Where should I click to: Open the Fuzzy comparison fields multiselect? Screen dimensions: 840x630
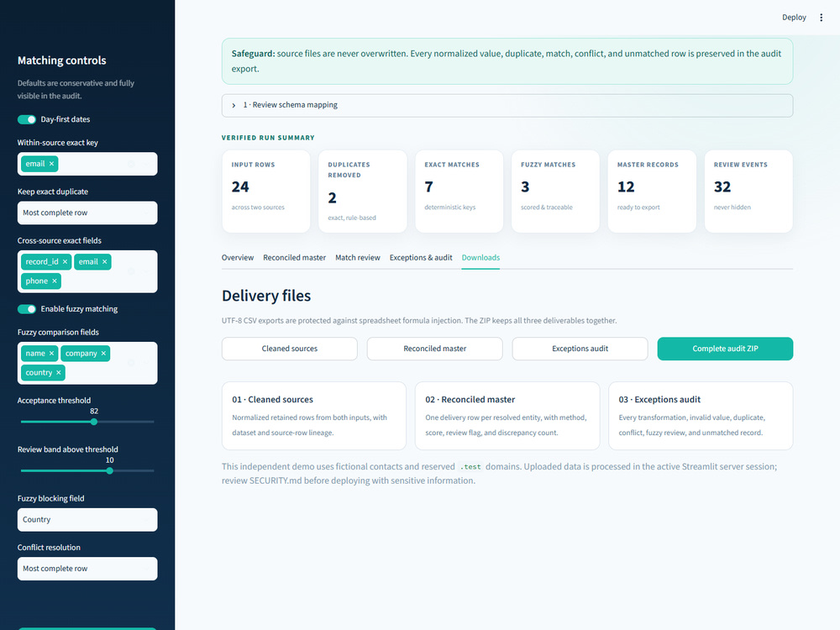87,363
